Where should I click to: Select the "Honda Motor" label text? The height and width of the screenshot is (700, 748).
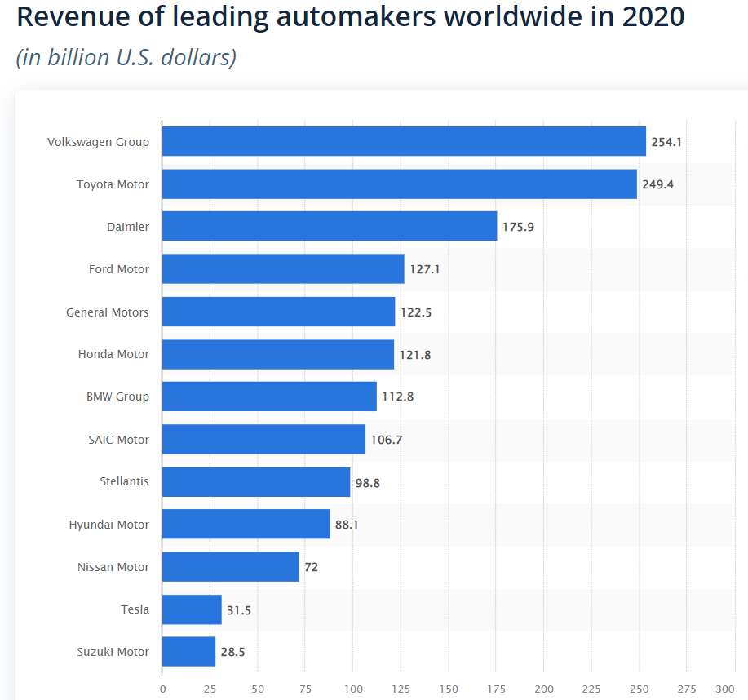coord(113,354)
